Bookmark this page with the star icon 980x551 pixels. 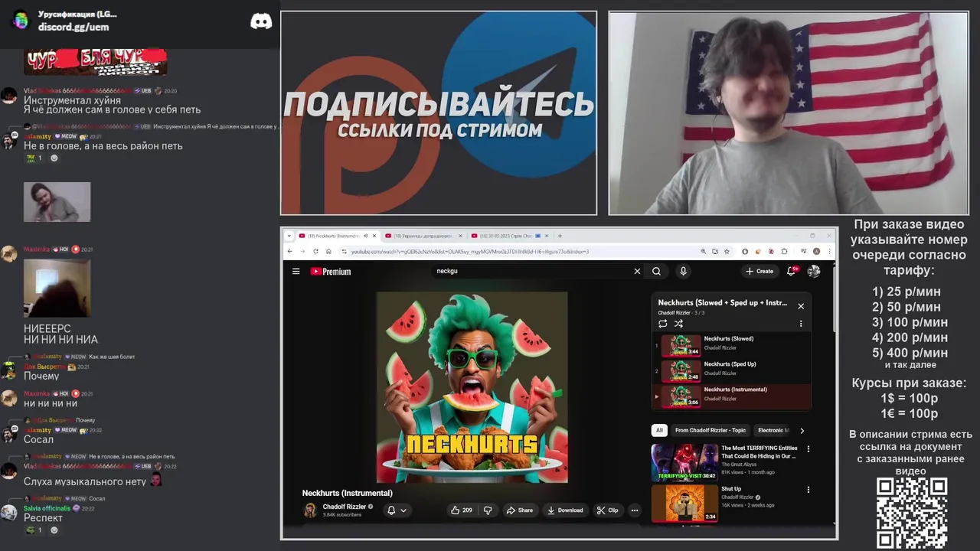tap(727, 251)
